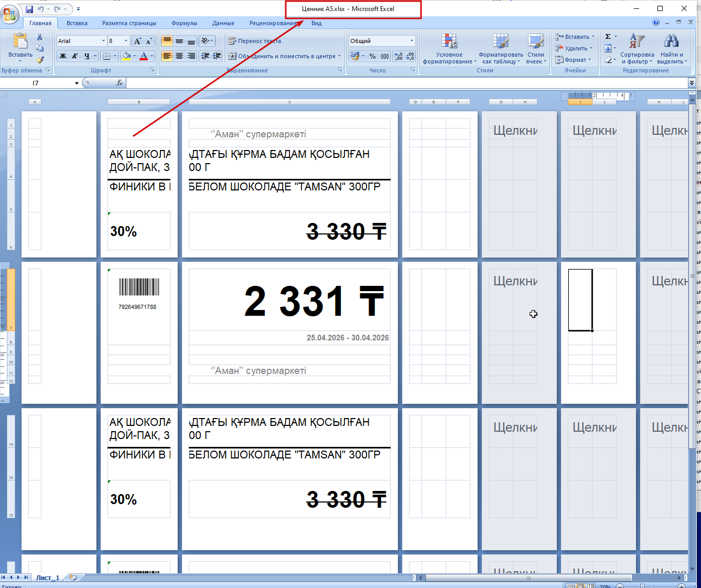
Task: Click the Перенос текста wrap text button
Action: point(255,41)
